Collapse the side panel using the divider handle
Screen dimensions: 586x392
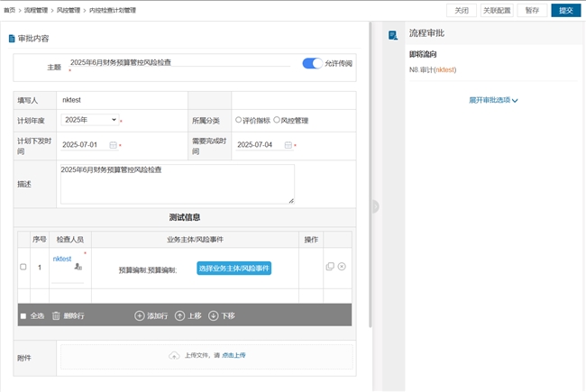pyautogui.click(x=375, y=206)
